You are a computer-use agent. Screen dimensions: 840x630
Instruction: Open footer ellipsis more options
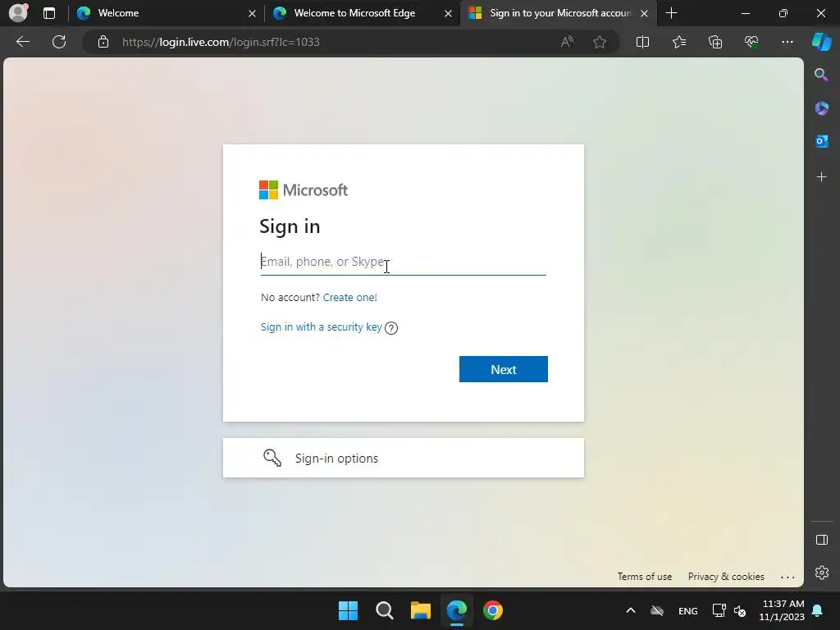pos(787,577)
